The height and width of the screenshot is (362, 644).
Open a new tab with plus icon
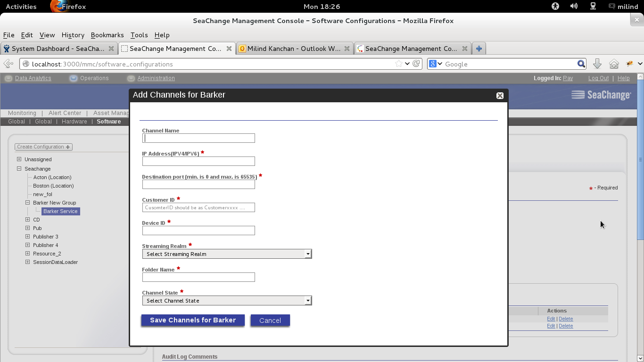[479, 49]
